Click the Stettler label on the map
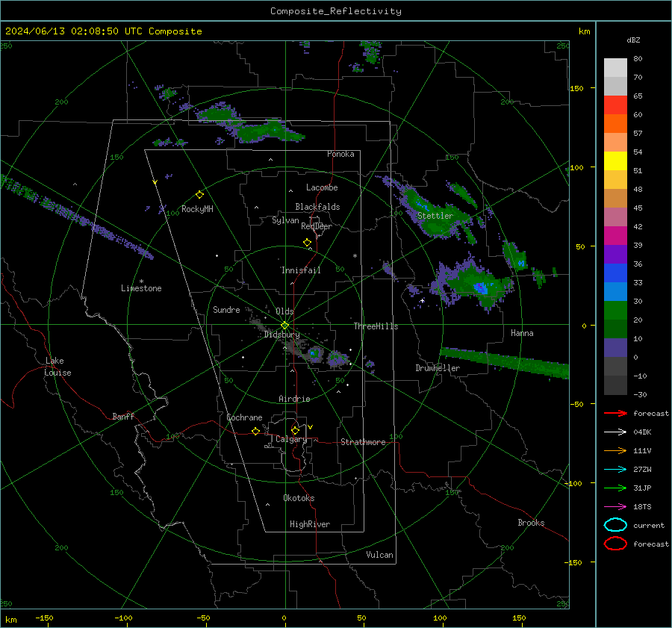Viewport: 672px width, 628px height. pos(435,216)
